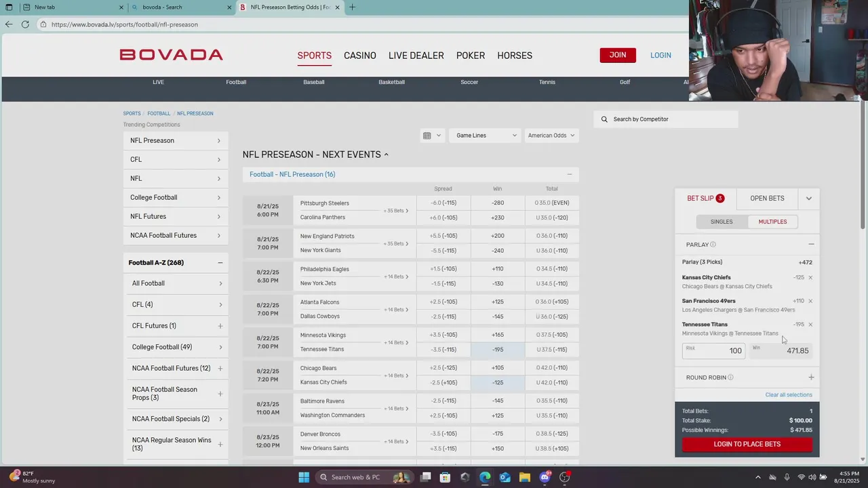
Task: Remove Kansas City Chiefs pick from bet slip
Action: click(x=810, y=278)
